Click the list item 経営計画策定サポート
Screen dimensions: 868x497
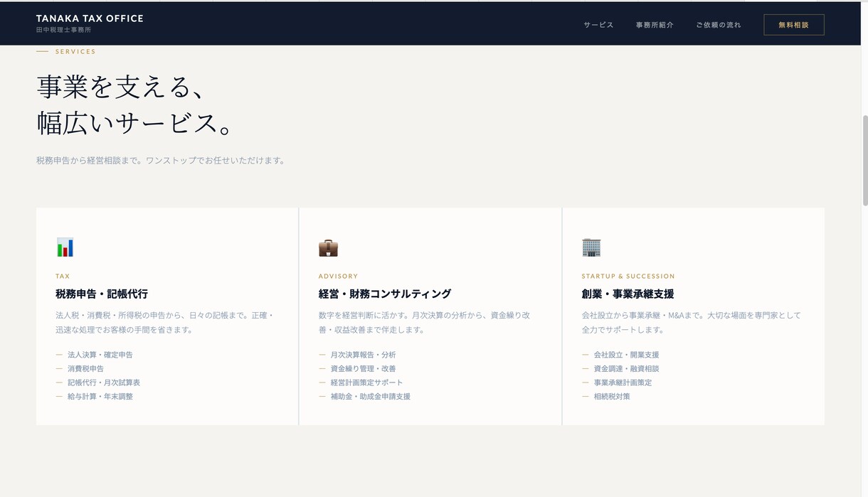pos(366,383)
